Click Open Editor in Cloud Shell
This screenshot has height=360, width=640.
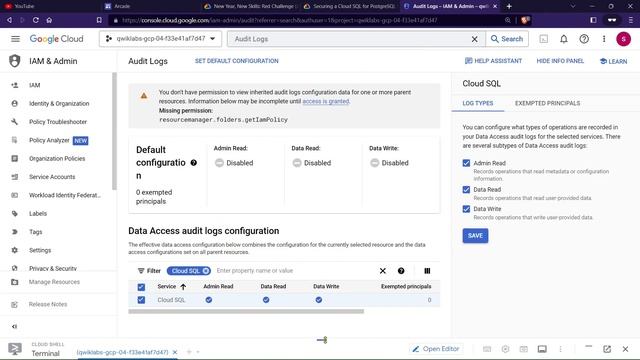436,349
